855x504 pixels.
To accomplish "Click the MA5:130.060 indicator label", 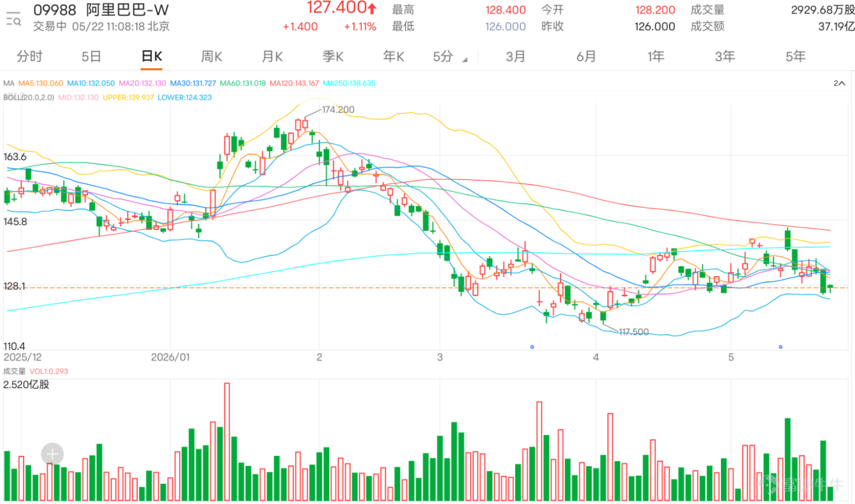I will tap(41, 83).
